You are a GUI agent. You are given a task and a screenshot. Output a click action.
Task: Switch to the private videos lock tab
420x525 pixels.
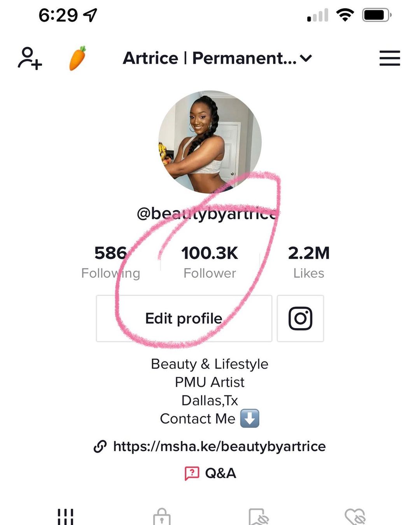point(162,516)
